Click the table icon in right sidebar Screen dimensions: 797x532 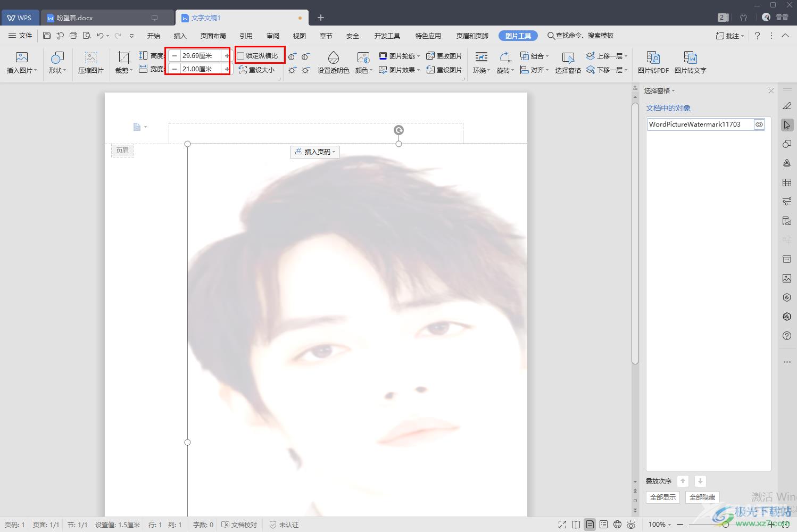click(787, 182)
